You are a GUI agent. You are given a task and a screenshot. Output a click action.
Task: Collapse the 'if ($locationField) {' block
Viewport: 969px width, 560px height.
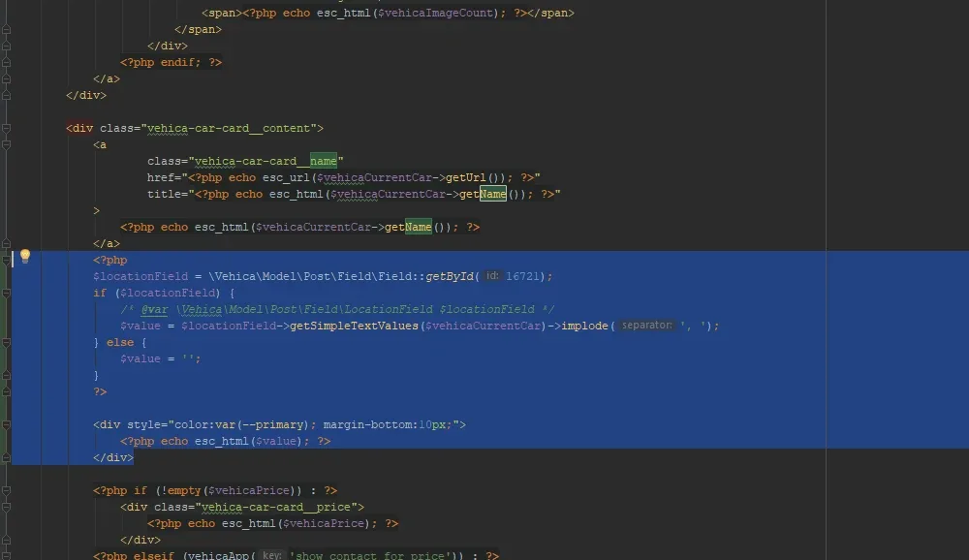tap(6, 293)
